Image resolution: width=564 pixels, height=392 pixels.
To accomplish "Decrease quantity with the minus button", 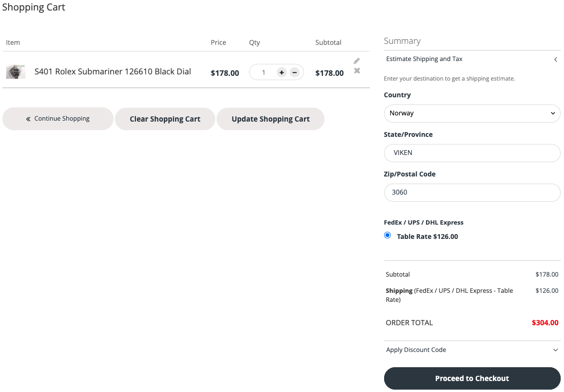I will 294,72.
